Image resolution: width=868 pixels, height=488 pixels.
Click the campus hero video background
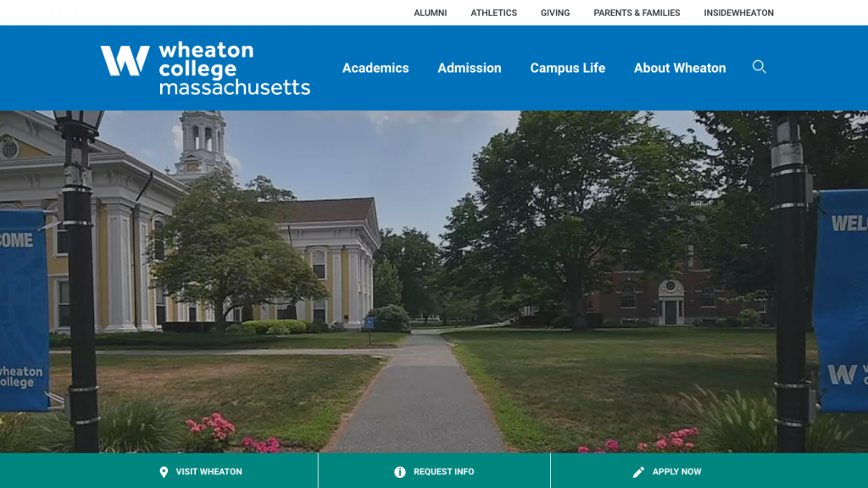434,281
